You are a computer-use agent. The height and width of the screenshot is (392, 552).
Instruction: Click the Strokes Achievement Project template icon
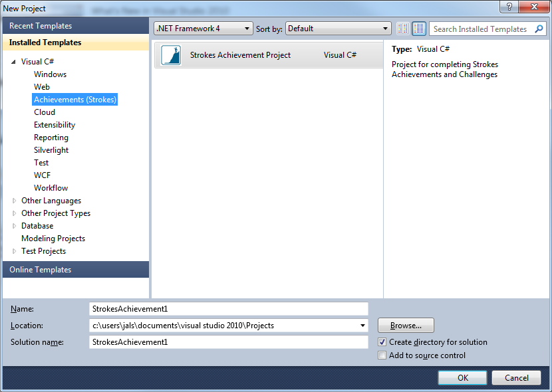(171, 55)
